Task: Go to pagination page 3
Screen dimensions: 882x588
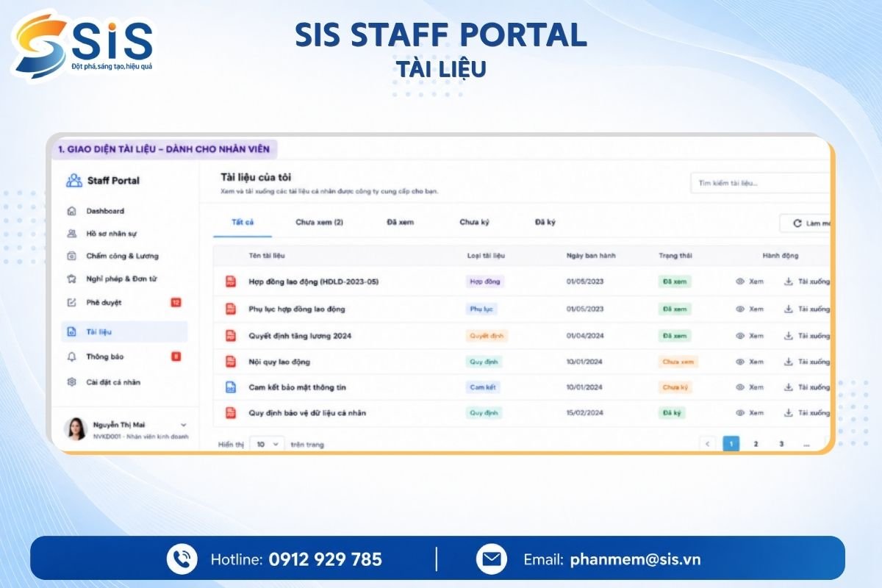Action: click(781, 444)
